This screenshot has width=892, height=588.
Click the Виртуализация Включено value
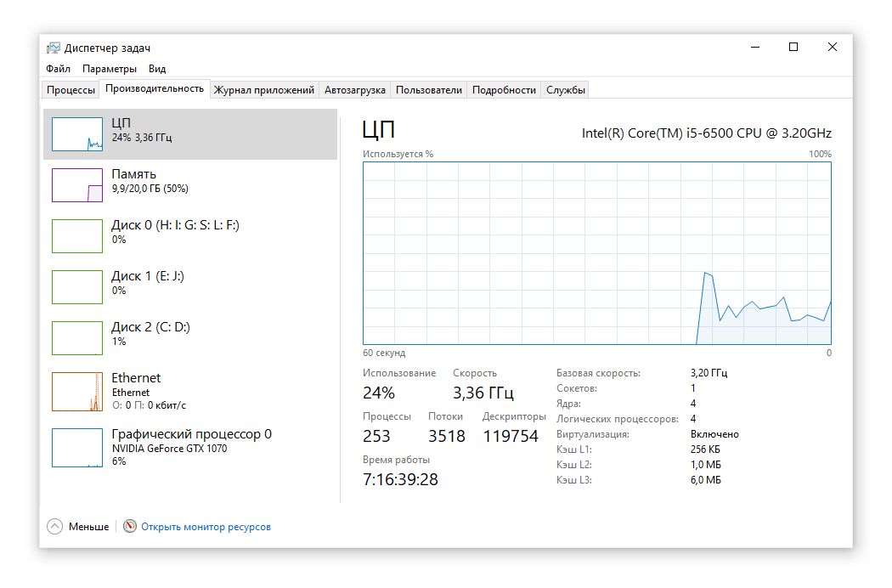point(714,434)
